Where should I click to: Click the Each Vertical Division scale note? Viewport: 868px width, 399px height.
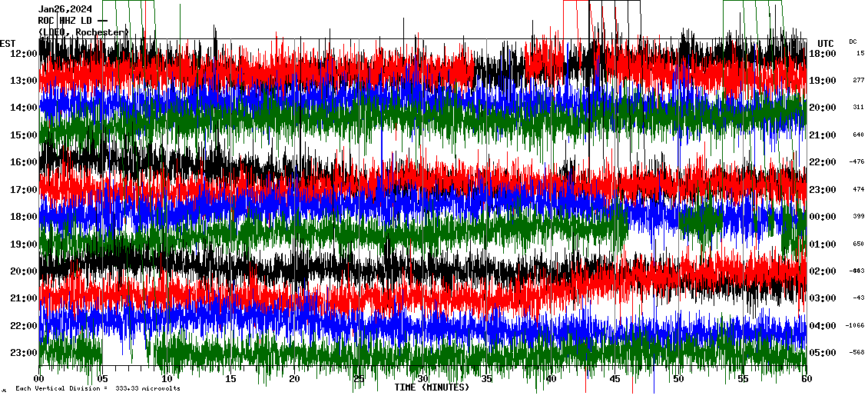tap(98, 389)
